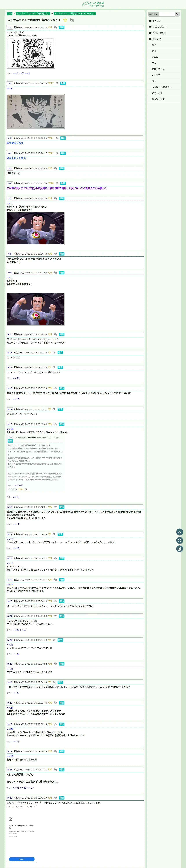Open the muscular character image in post 7
Image resolution: width=186 pixels, height=868 pixels.
pyautogui.click(x=35, y=228)
